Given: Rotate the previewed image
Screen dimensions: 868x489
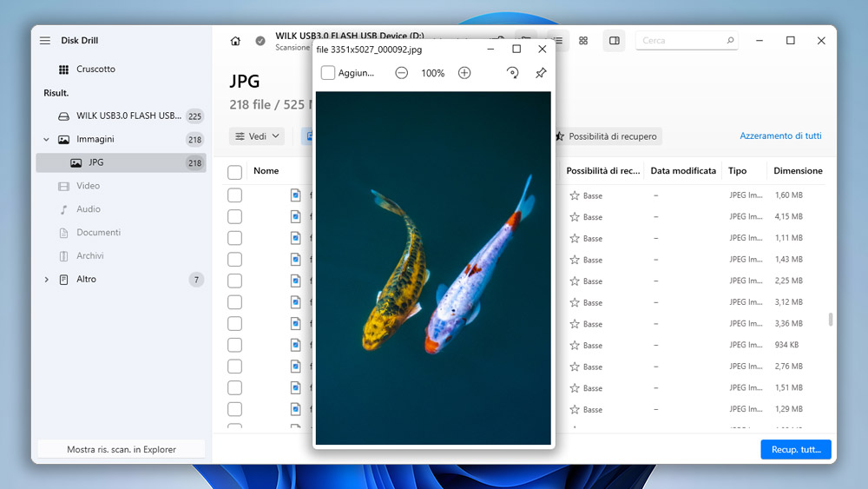Looking at the screenshot, I should tap(513, 73).
